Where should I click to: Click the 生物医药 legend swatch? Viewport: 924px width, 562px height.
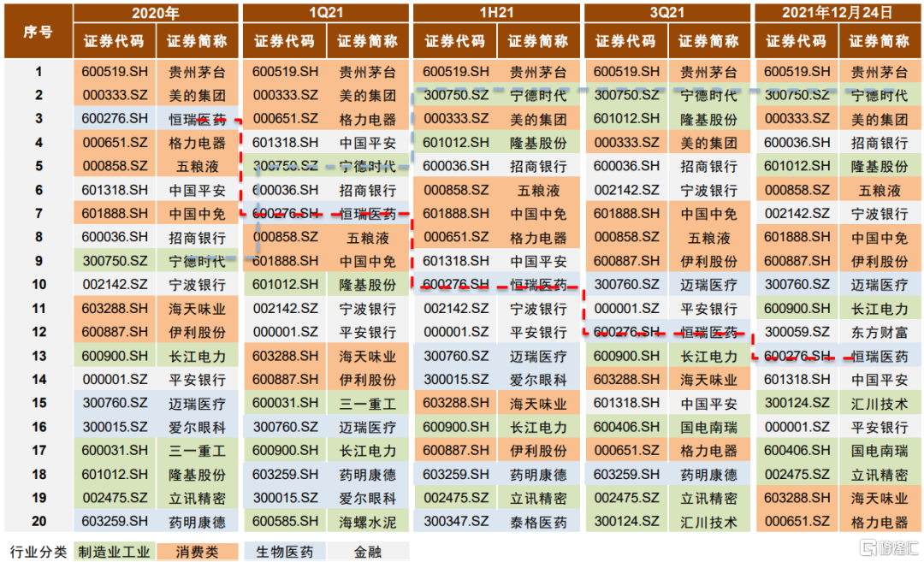click(x=285, y=552)
